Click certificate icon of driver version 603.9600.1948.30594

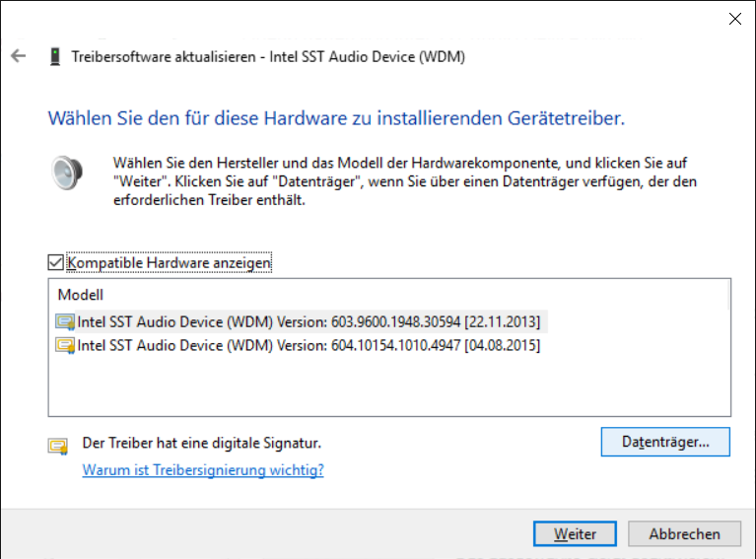pyautogui.click(x=65, y=321)
